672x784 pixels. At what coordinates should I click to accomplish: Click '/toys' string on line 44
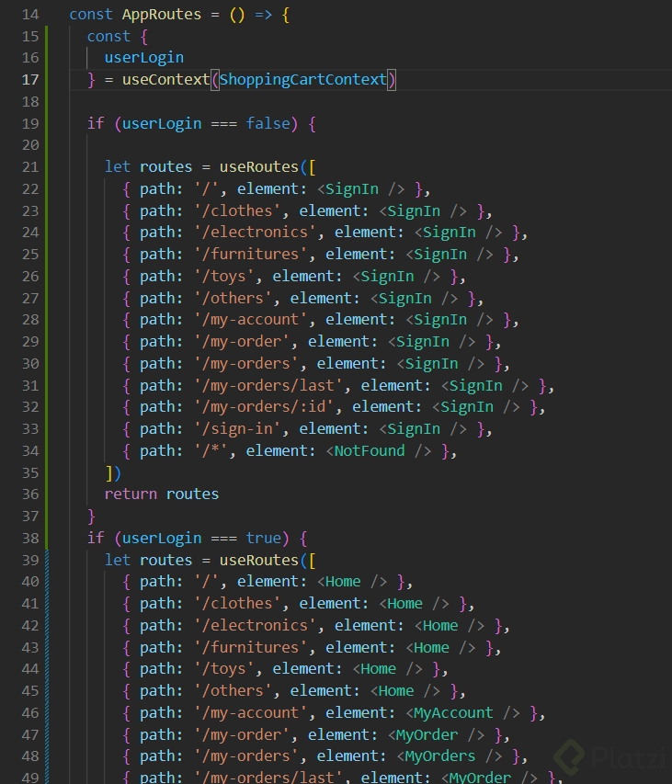pos(223,668)
